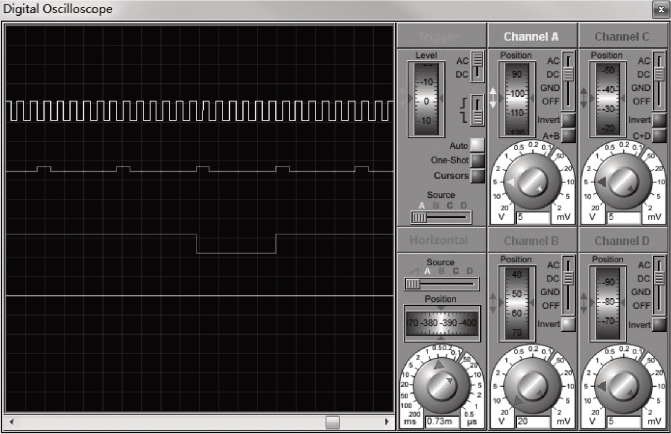Click the trigger AC/DC coupling switch
The width and height of the screenshot is (671, 434).
coord(477,67)
